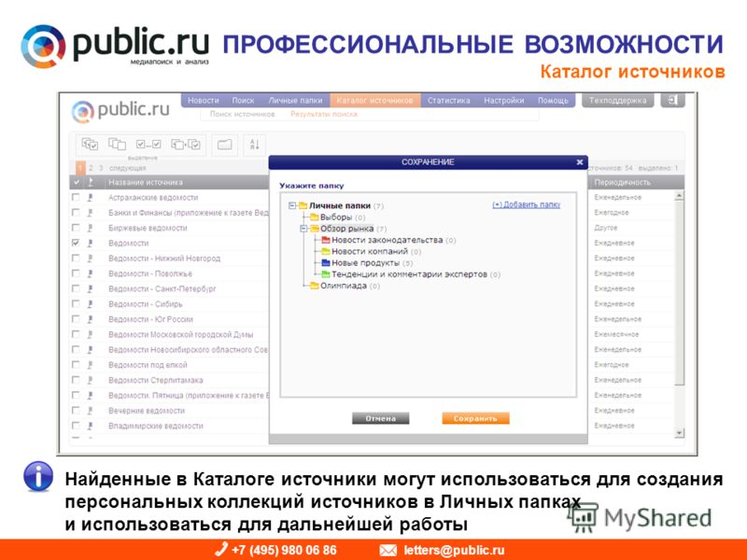Viewport: 747px width, 560px height.
Task: Click the scroll-up arrow of the table scrollbar
Action: 680,196
